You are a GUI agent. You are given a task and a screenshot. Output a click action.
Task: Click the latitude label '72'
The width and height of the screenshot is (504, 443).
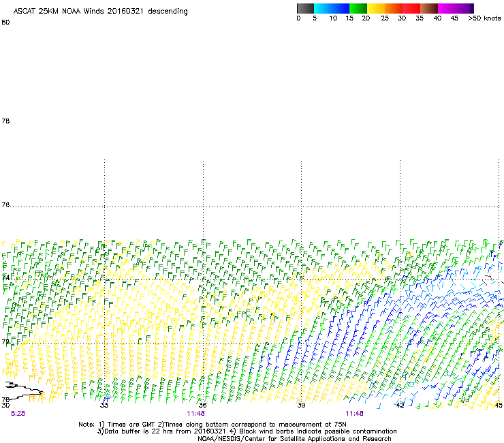(x=5, y=341)
